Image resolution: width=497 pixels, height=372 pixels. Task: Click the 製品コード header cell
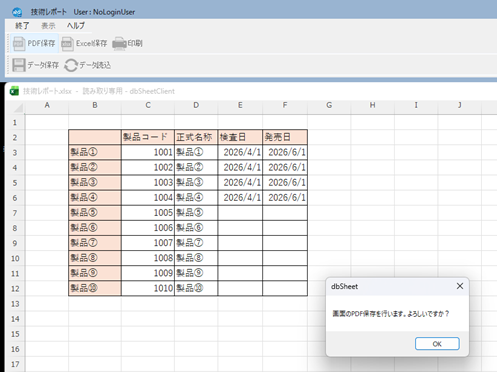[x=148, y=137]
